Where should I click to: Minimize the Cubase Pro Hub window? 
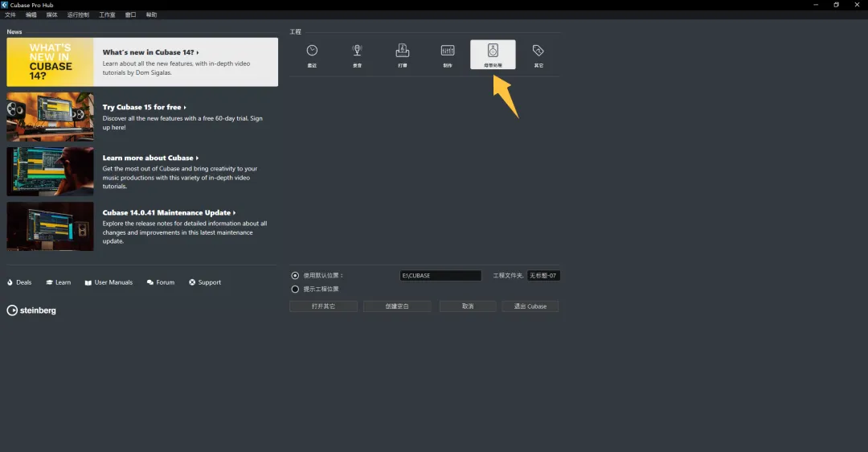[x=816, y=5]
